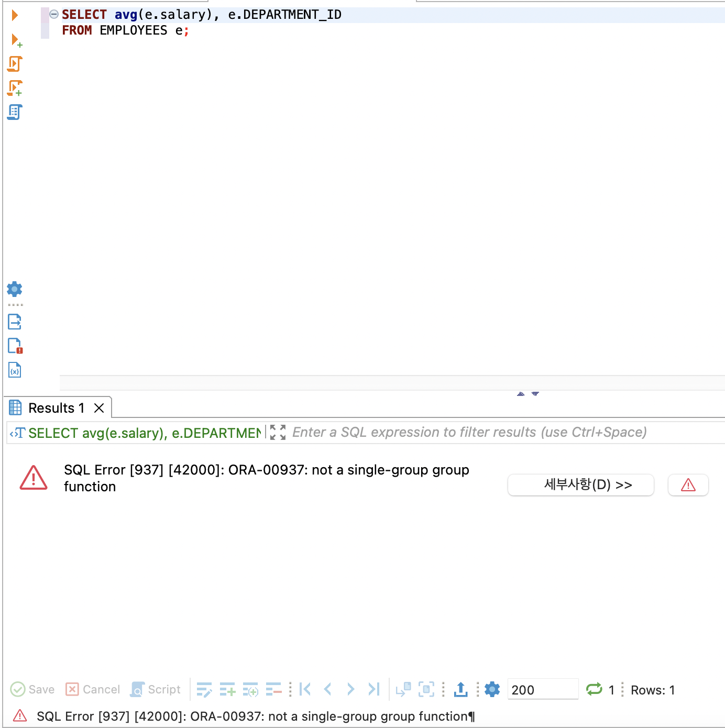This screenshot has width=725, height=728.
Task: Click the row count value 1
Action: click(x=611, y=690)
